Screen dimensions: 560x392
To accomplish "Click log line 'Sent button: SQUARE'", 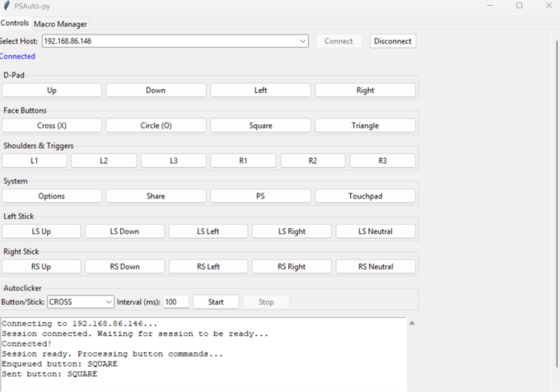I will [49, 374].
